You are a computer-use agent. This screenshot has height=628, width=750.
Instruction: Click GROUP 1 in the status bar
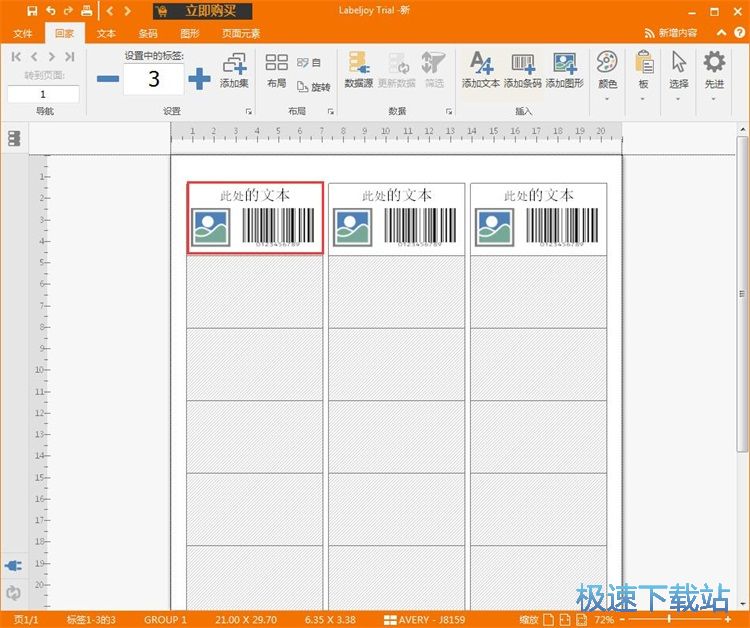[165, 620]
